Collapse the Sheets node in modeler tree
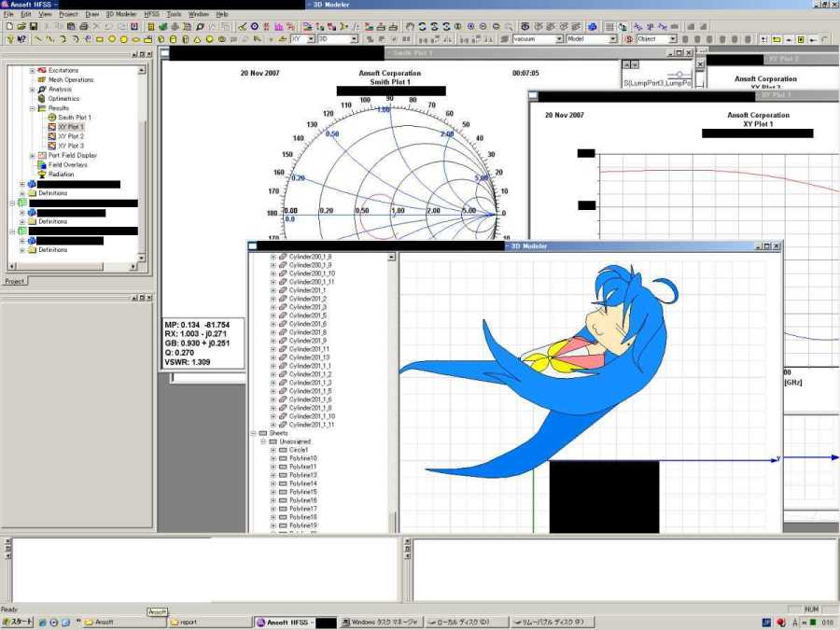 pyautogui.click(x=253, y=433)
